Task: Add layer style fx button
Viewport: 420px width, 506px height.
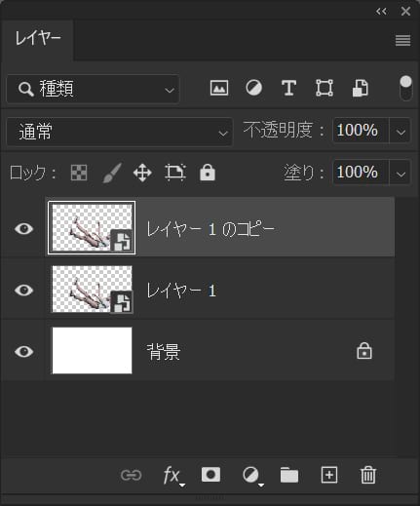Action: (173, 476)
